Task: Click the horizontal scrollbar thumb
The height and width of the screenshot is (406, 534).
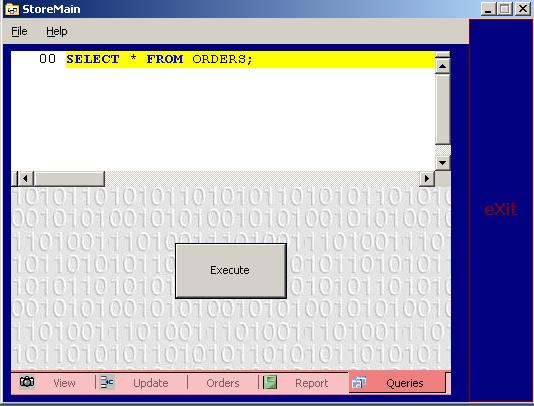Action: pyautogui.click(x=69, y=178)
